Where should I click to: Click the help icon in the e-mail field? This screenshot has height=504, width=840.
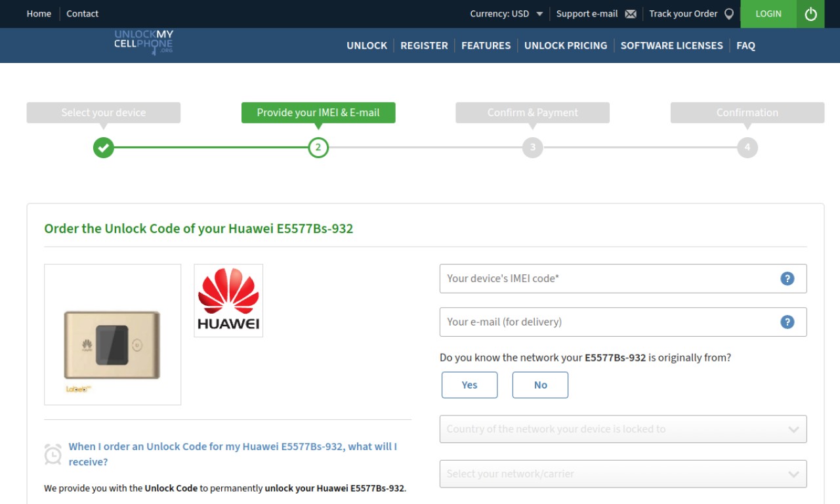[x=787, y=322]
